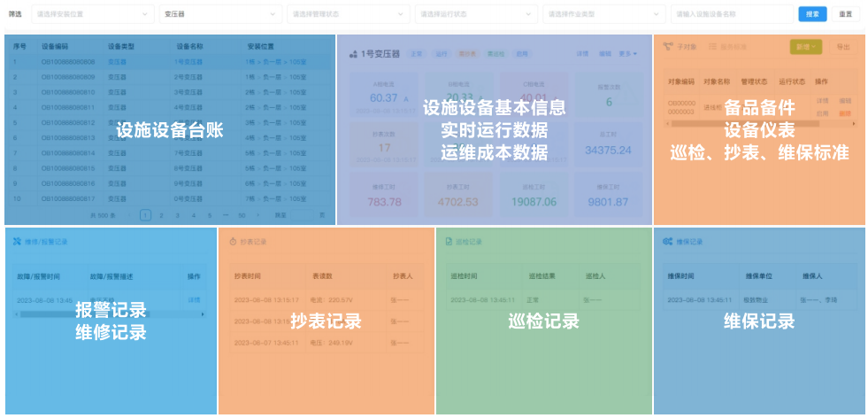This screenshot has width=868, height=418.
Task: Click the 总工时 34375.24 card
Action: (609, 144)
